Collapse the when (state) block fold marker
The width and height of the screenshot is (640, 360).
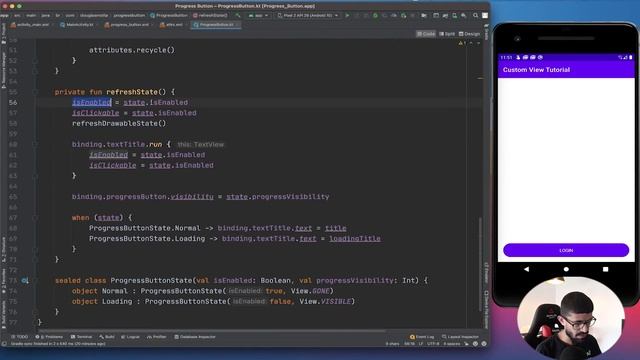click(x=36, y=218)
